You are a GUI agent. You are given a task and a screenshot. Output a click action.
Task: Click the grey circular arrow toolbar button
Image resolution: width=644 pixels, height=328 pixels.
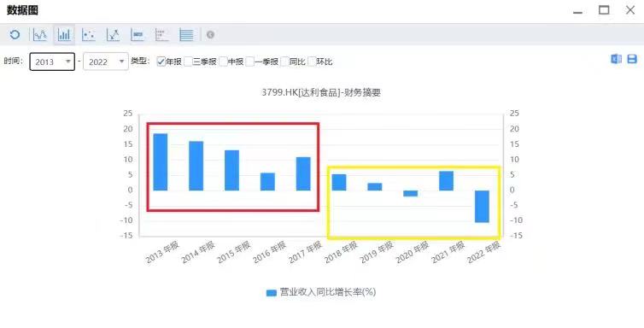(210, 35)
